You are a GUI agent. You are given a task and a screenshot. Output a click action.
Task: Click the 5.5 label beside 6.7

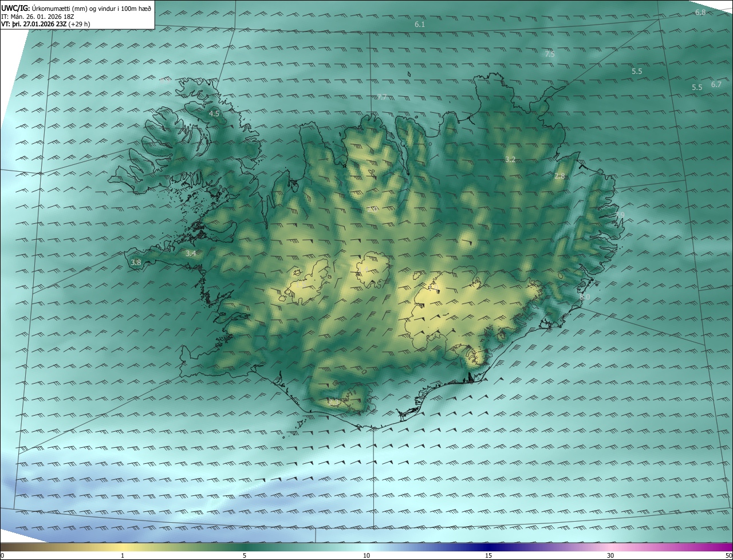[x=697, y=88]
